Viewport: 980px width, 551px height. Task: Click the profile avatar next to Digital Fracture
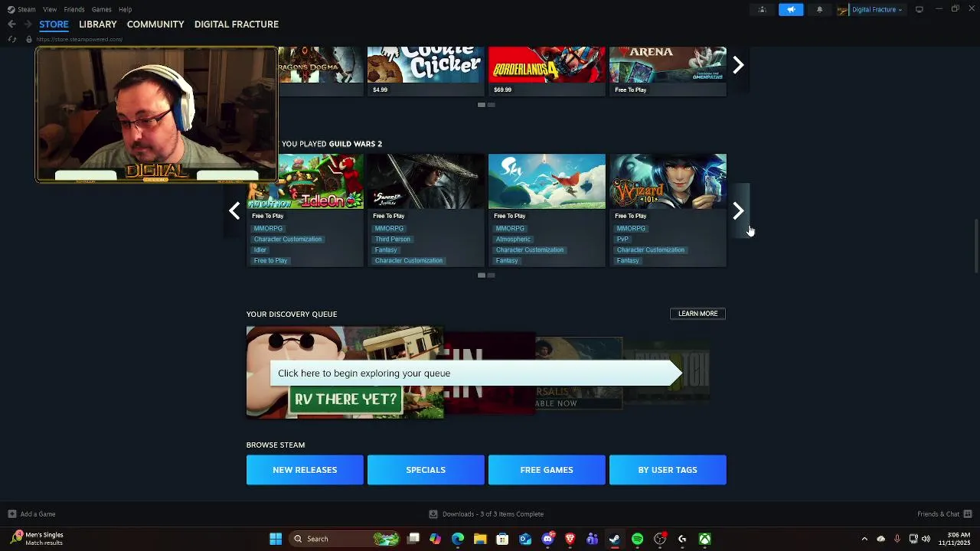(x=843, y=9)
